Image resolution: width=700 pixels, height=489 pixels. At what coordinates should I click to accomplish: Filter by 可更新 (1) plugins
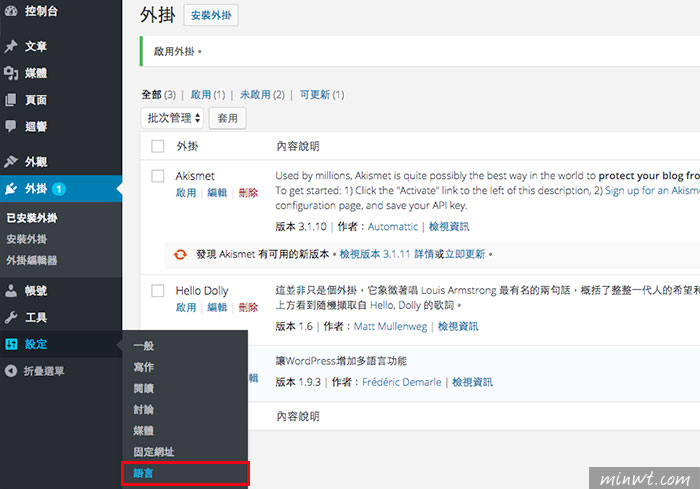coord(322,95)
